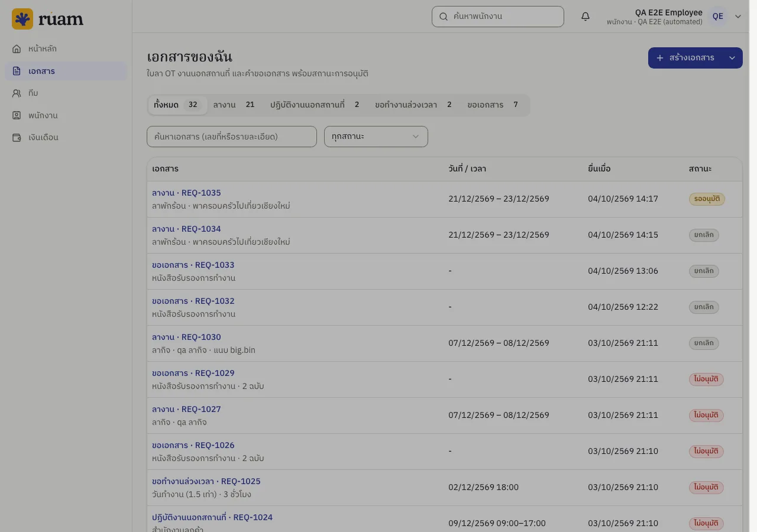This screenshot has height=532, width=757.
Task: Click the ruam logo icon
Action: click(22, 19)
